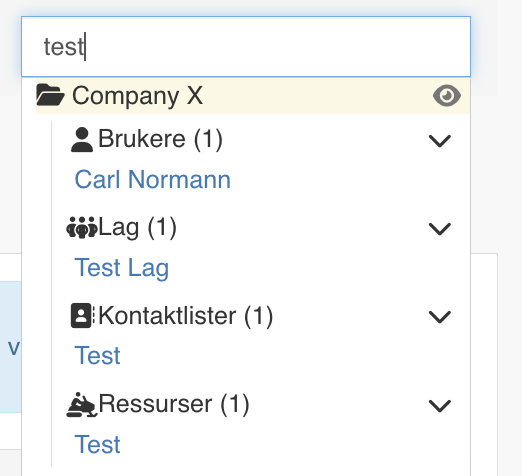Open the Test link under Ressurser
The image size is (522, 476).
pyautogui.click(x=97, y=444)
